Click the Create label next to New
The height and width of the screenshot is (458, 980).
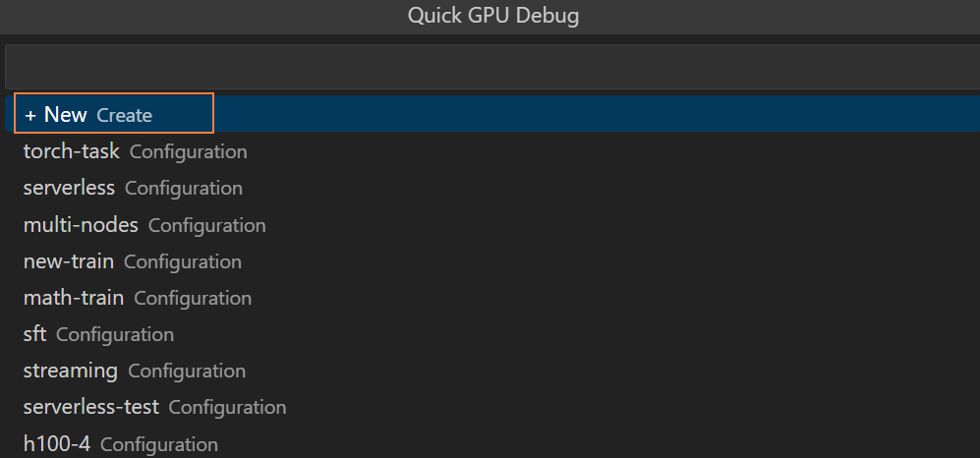coord(124,115)
